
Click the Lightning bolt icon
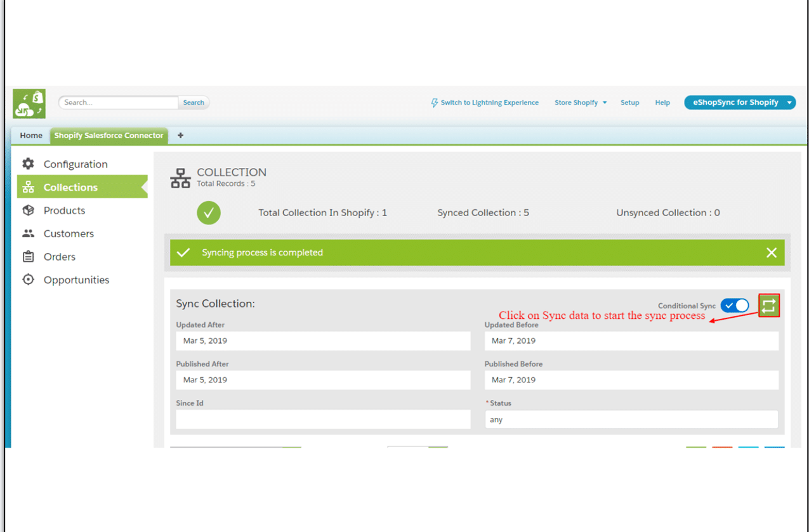(434, 103)
